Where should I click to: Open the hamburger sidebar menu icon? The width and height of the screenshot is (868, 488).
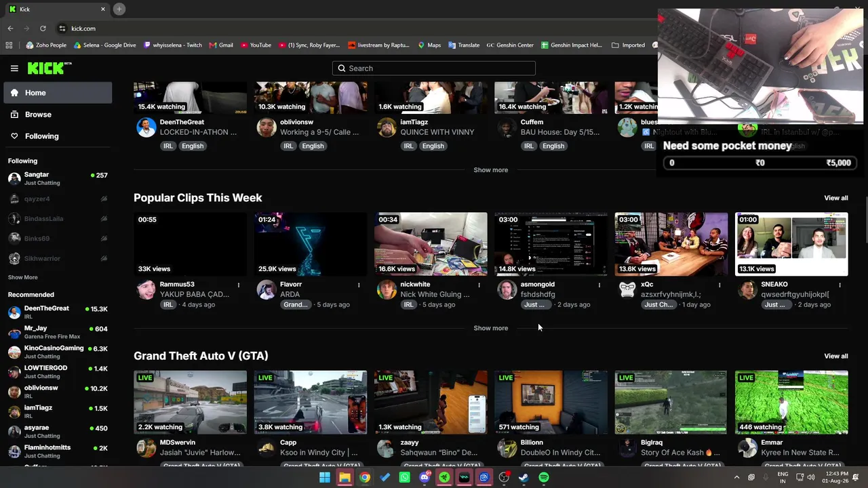click(x=14, y=68)
